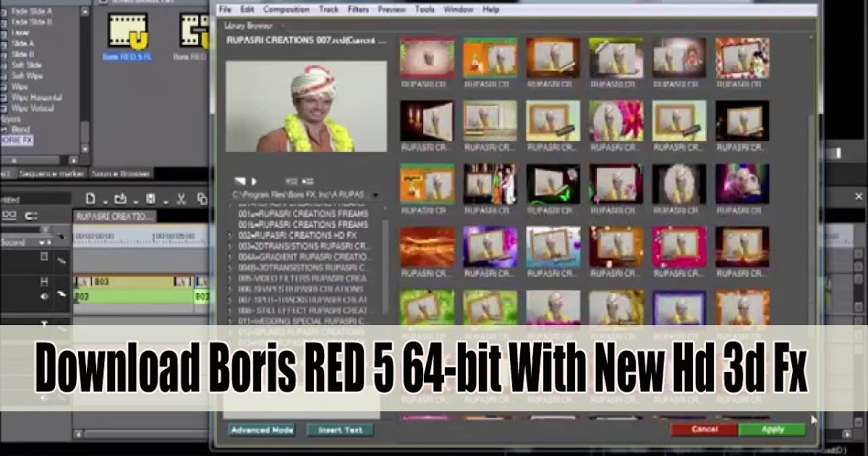Select the orange-red flames thumbnail
868x456 pixels.
[x=427, y=246]
